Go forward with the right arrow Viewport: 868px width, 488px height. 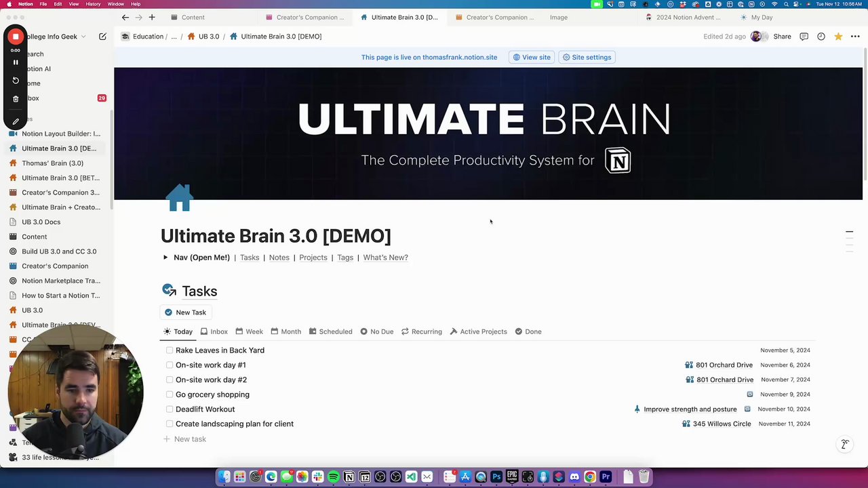point(138,17)
